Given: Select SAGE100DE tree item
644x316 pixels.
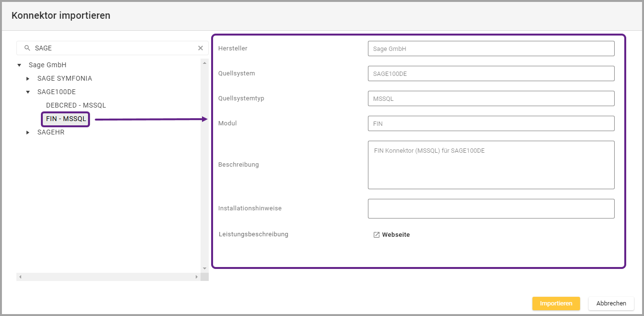Looking at the screenshot, I should (x=57, y=92).
